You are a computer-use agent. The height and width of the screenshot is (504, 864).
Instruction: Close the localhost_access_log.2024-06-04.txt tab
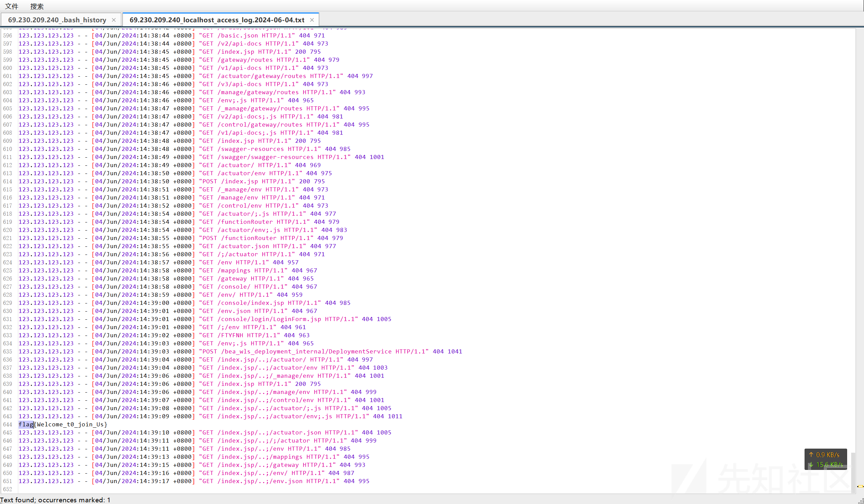click(312, 20)
